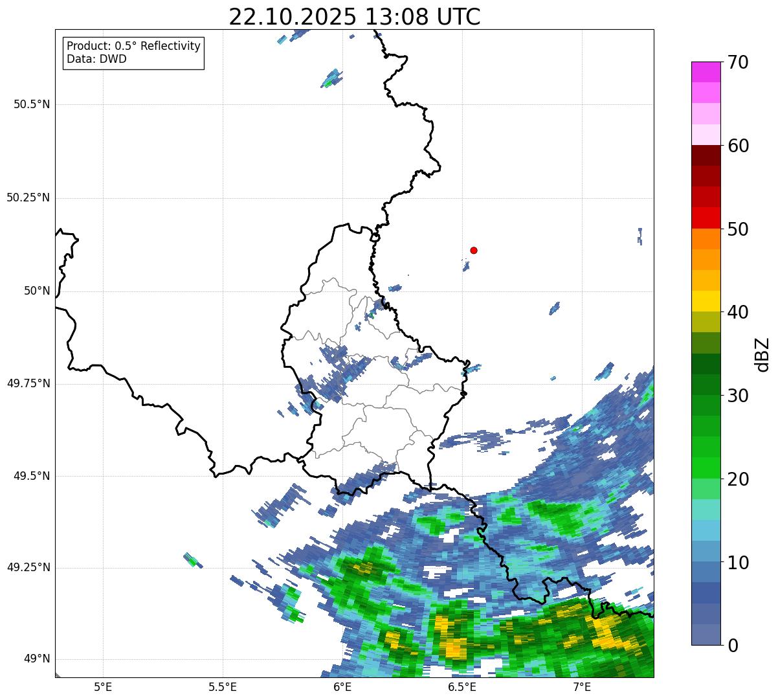The height and width of the screenshot is (700, 778).
Task: Click the '5°E' longitude label
Action: point(103,686)
